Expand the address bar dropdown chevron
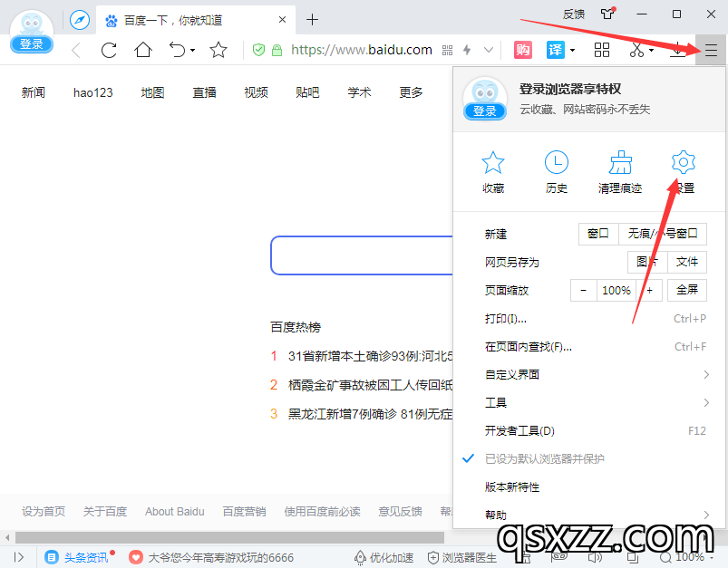 point(489,50)
